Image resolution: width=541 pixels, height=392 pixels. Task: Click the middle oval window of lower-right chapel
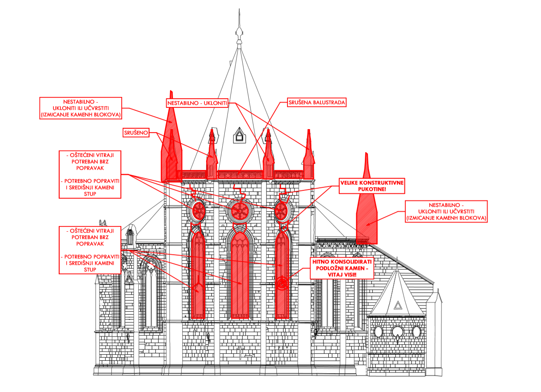(x=397, y=332)
